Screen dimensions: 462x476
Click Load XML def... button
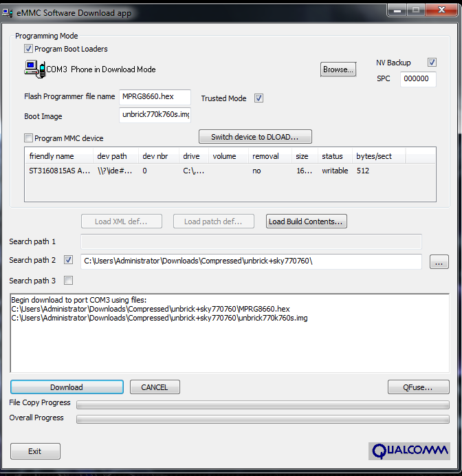pos(121,221)
